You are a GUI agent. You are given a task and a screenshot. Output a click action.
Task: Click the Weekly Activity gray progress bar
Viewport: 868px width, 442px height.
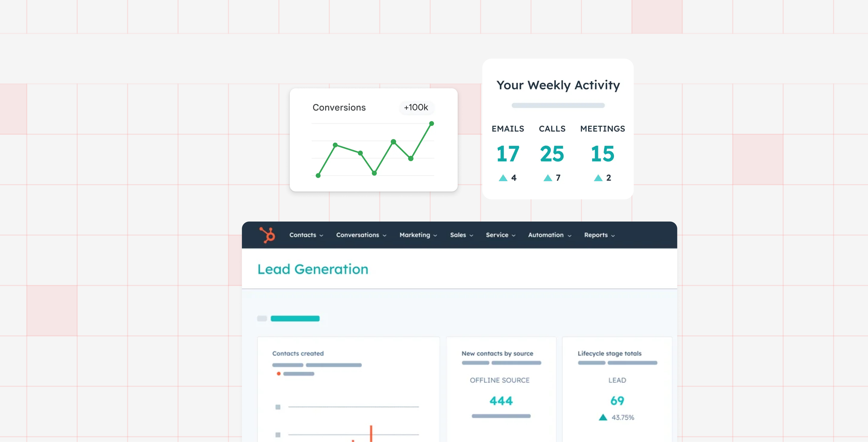pyautogui.click(x=558, y=106)
